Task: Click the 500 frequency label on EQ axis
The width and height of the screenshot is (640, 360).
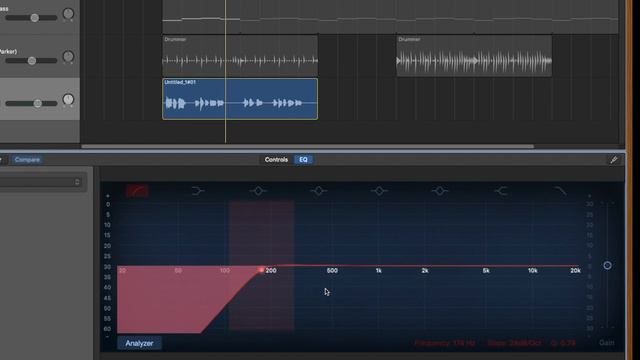Action: (x=332, y=271)
